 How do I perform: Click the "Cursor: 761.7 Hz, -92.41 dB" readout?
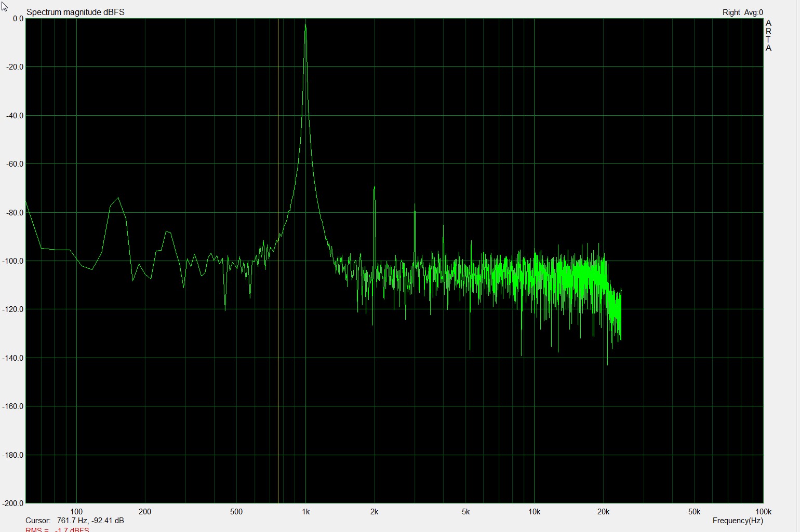tap(75, 520)
